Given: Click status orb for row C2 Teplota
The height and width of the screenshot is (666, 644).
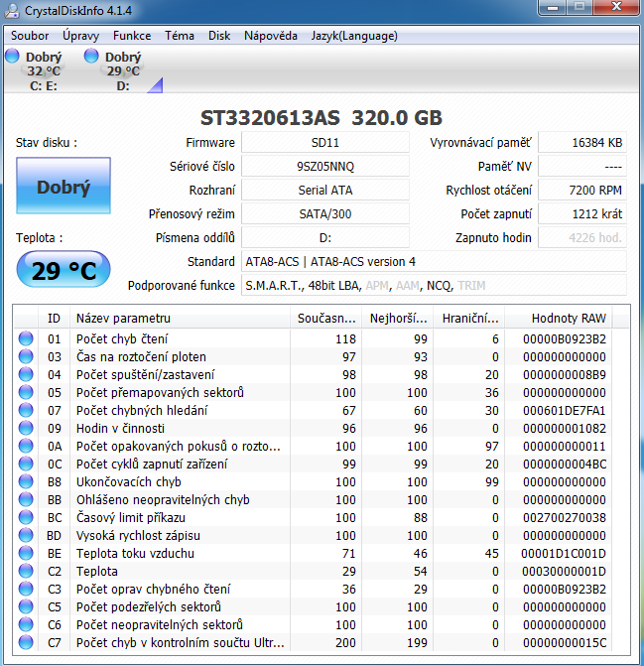Looking at the screenshot, I should click(x=26, y=571).
